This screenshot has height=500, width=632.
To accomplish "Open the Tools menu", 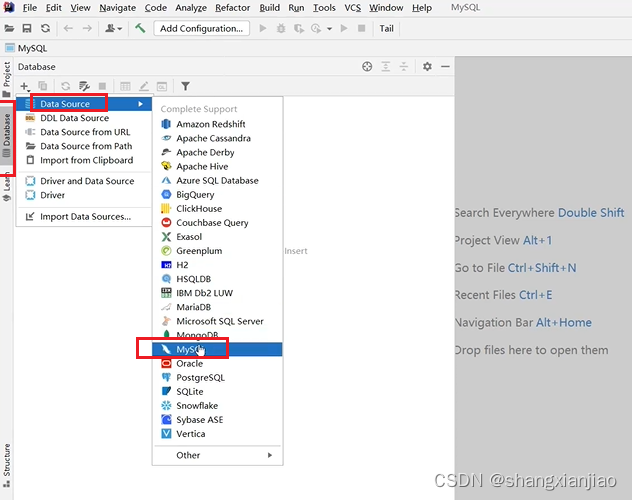I will [x=324, y=8].
